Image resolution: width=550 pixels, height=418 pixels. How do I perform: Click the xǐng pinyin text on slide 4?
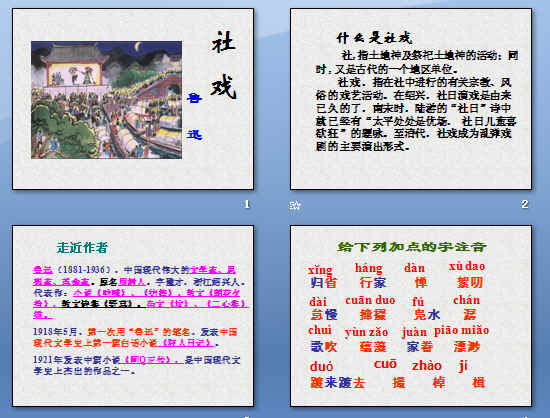[320, 269]
